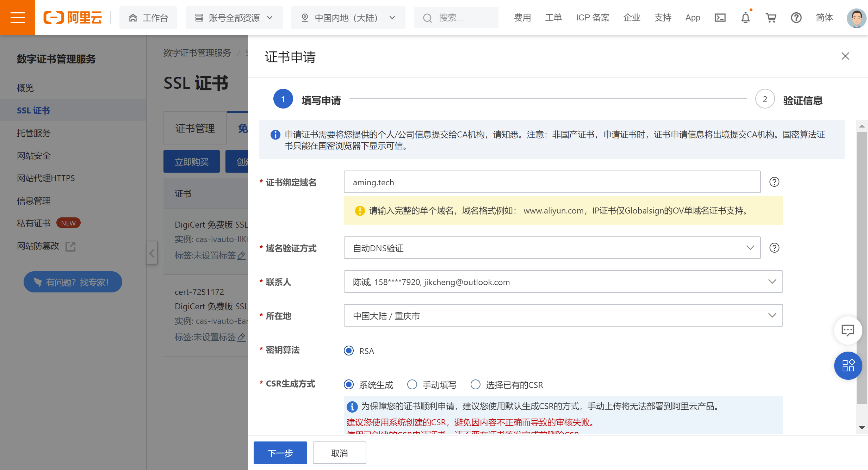This screenshot has width=868, height=470.
Task: Switch to 证书管理 tab
Action: [x=195, y=128]
